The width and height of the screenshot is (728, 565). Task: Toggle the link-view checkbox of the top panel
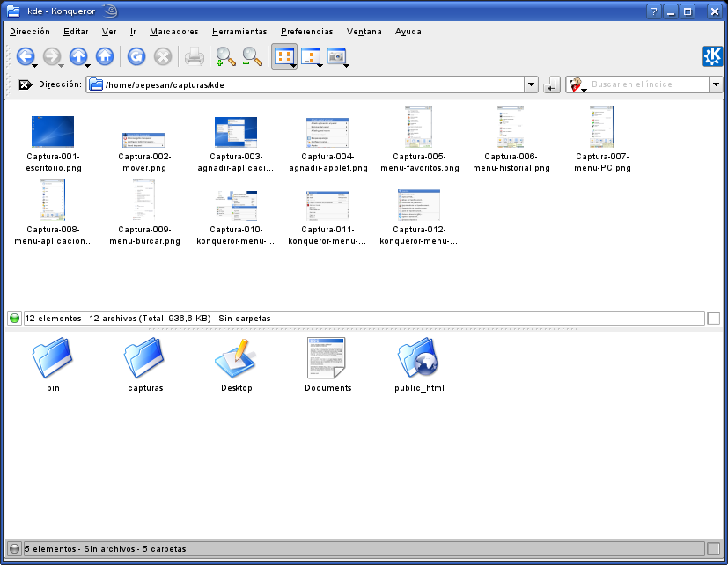pos(714,319)
